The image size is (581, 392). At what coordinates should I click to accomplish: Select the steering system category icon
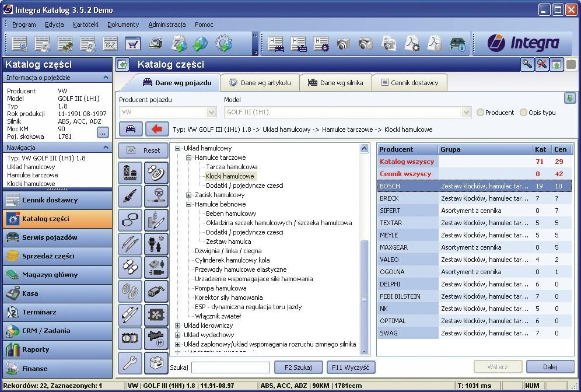tap(156, 197)
